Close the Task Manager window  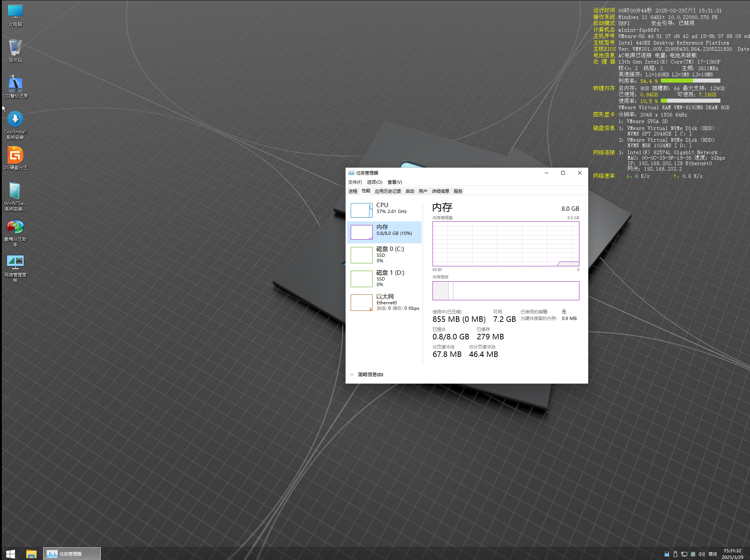580,173
